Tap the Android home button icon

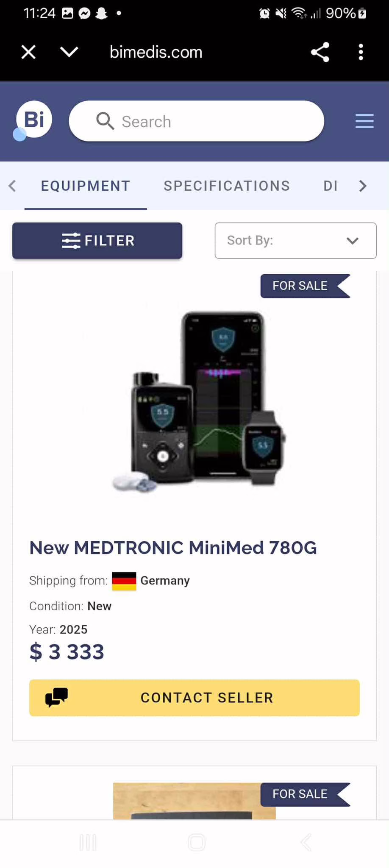pos(196,843)
